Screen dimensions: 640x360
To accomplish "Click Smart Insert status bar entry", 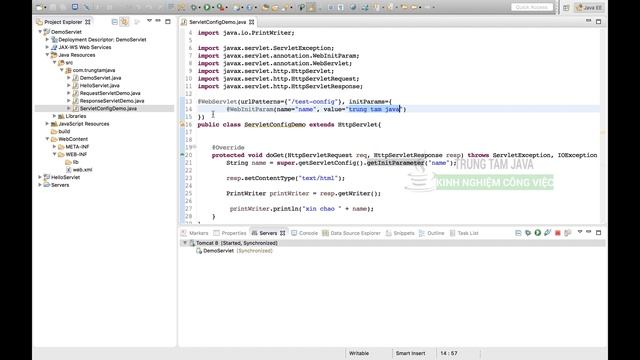I will [410, 353].
